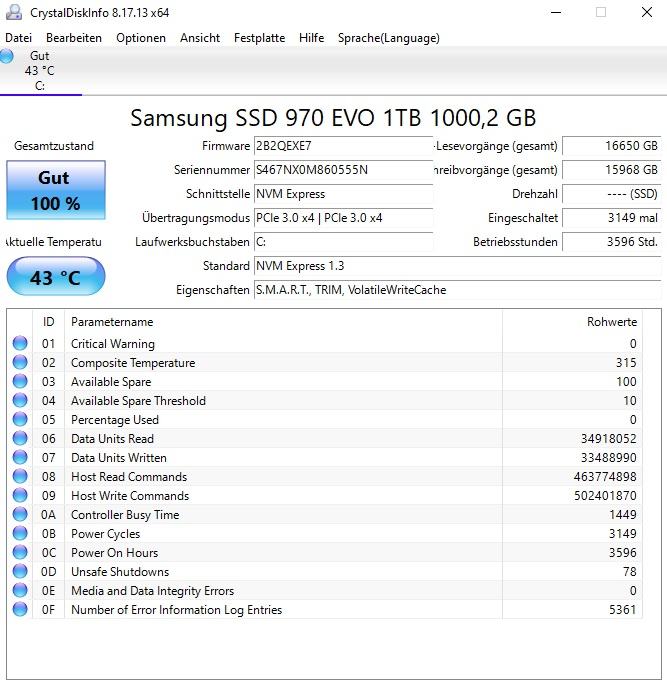This screenshot has width=667, height=686.
Task: Click the Firmware field 2B2QEXE7
Action: tap(343, 146)
